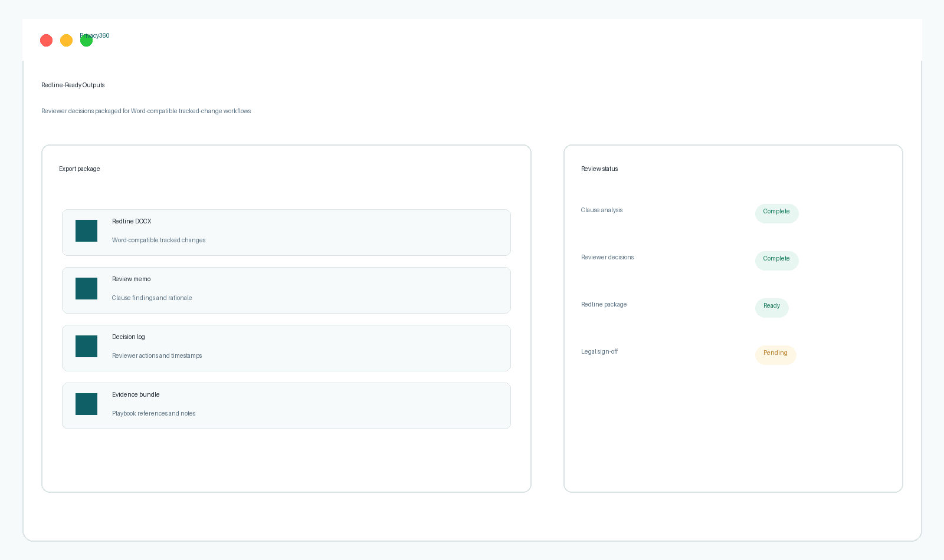Image resolution: width=944 pixels, height=560 pixels.
Task: Click the Decision log file icon
Action: 86,347
